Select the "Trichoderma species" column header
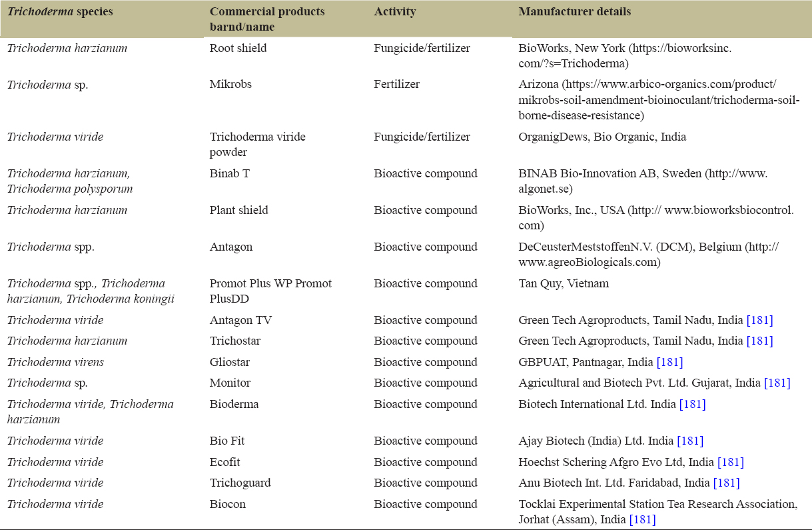812x530 pixels. (x=60, y=12)
